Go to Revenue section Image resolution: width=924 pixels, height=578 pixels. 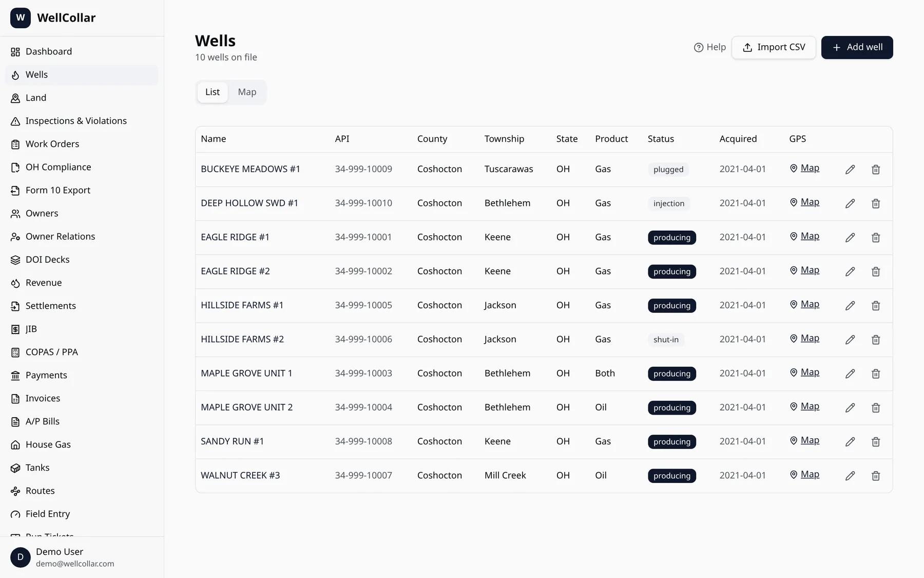82,283
